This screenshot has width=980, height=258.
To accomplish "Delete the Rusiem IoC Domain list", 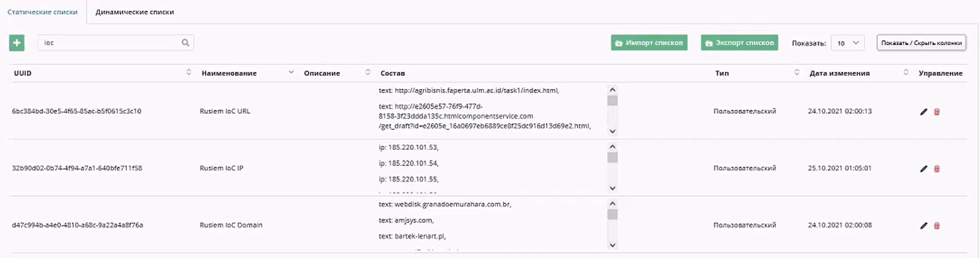I will 937,226.
